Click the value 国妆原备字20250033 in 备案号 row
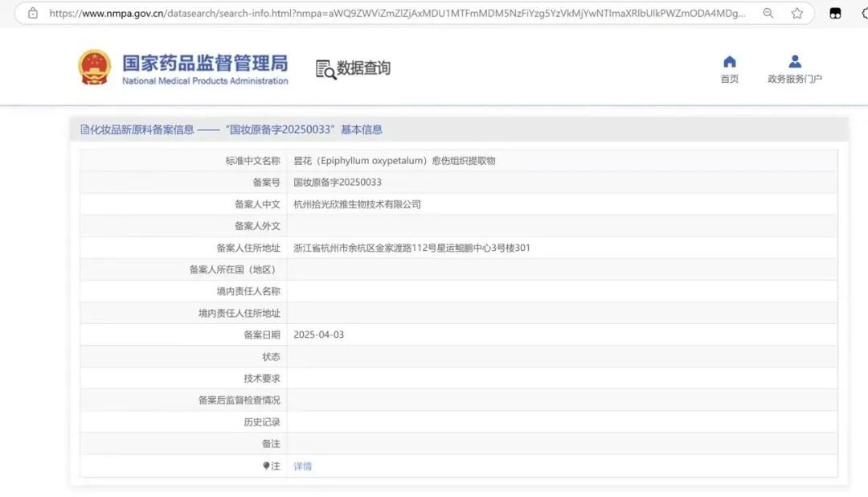Image resolution: width=868 pixels, height=497 pixels. 337,183
